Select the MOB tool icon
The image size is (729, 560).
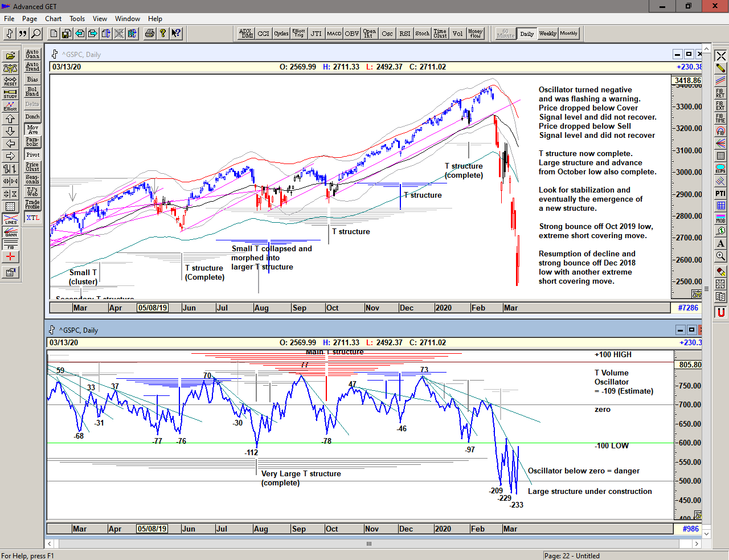(x=720, y=219)
